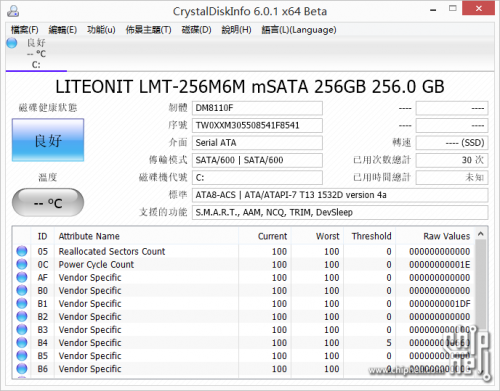This screenshot has height=391, width=500.
Task: Click the drive letter field showing C:
Action: 257,177
